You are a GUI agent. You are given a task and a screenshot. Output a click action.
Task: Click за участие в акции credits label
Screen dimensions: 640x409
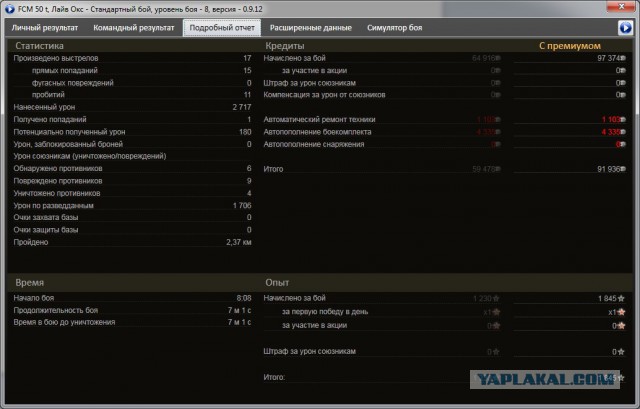click(314, 70)
